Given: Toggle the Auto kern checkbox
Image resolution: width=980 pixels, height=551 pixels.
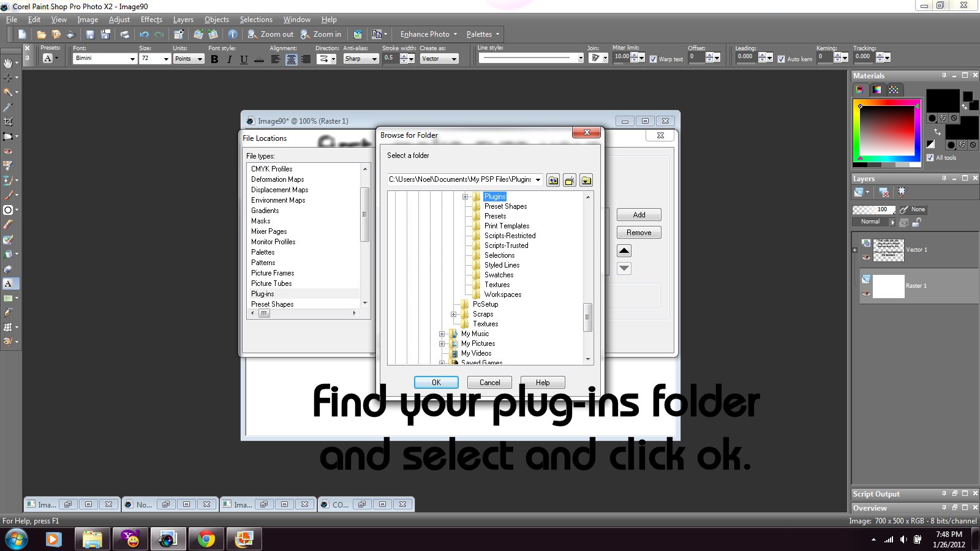Looking at the screenshot, I should (x=781, y=59).
